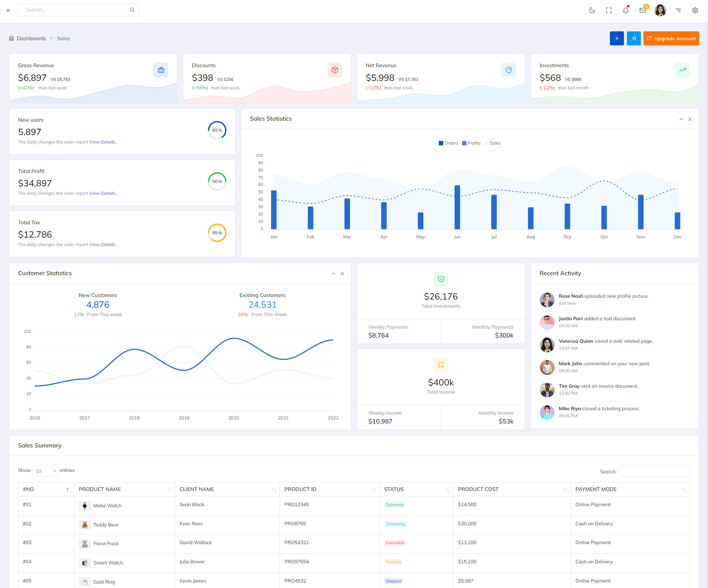Toggle Orders series in chart legend
This screenshot has height=588, width=708.
[448, 143]
